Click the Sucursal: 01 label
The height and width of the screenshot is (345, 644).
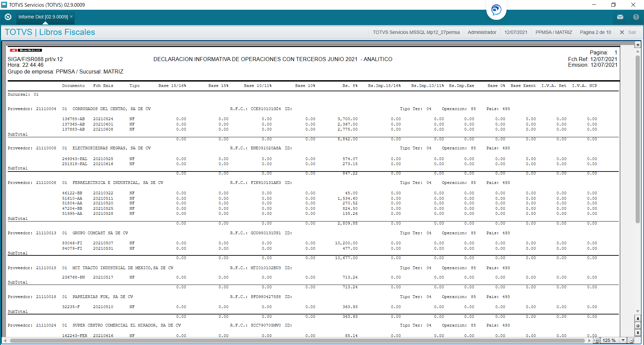pos(23,95)
